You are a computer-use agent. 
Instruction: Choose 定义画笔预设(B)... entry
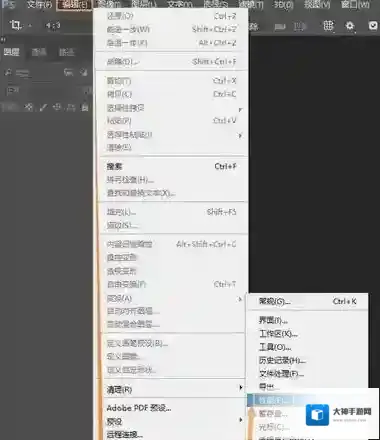pyautogui.click(x=172, y=343)
